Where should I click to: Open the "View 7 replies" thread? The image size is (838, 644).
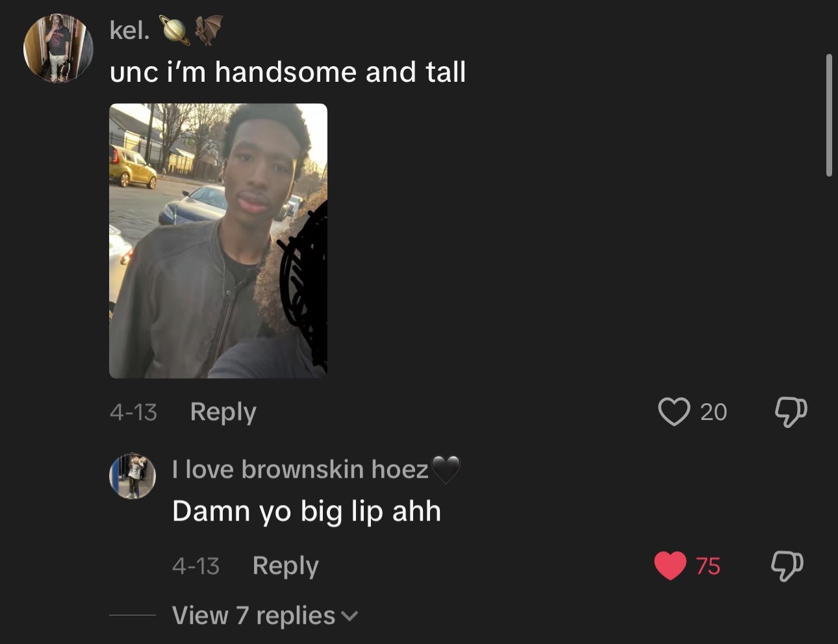(253, 615)
